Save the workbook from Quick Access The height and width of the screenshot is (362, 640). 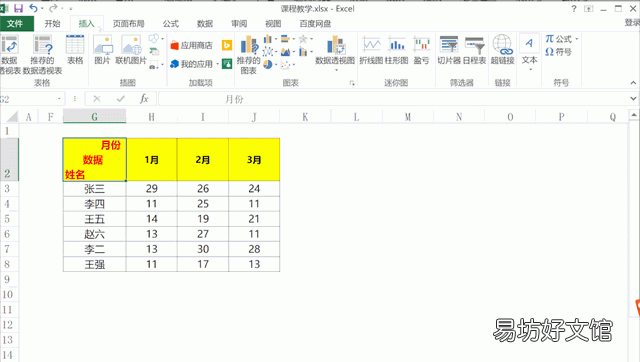click(18, 8)
